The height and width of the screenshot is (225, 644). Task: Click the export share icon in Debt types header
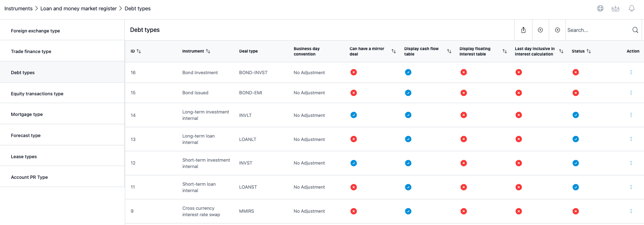tap(523, 30)
